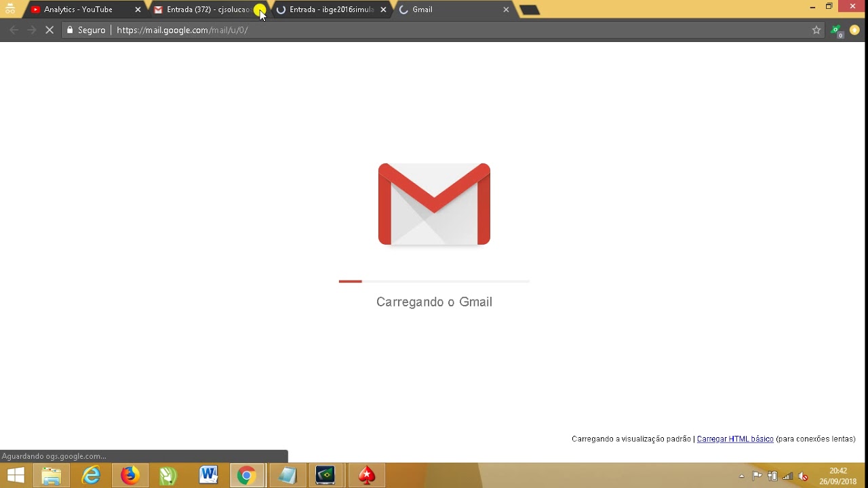868x488 pixels.
Task: Open the Brazil flag monitor app
Action: tap(326, 476)
